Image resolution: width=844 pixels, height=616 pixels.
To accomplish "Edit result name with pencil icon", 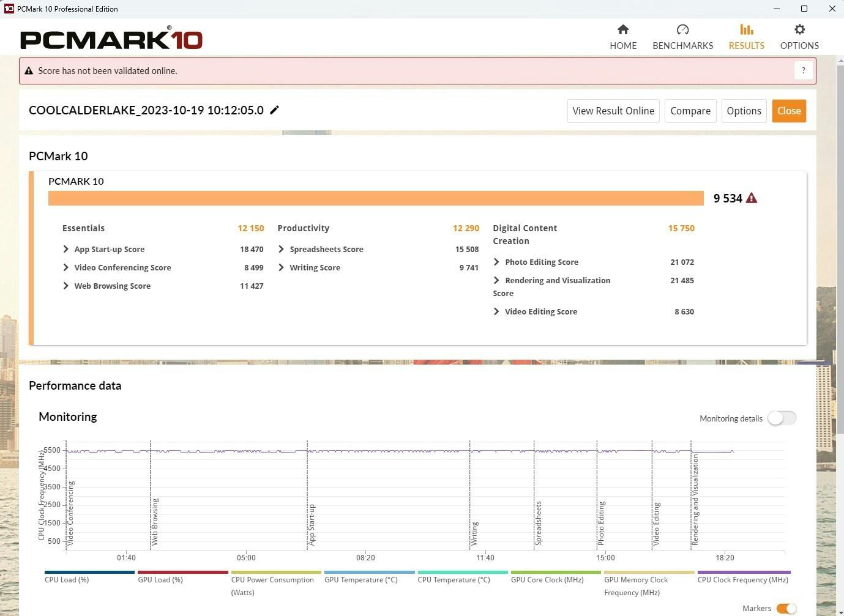I will (x=275, y=109).
